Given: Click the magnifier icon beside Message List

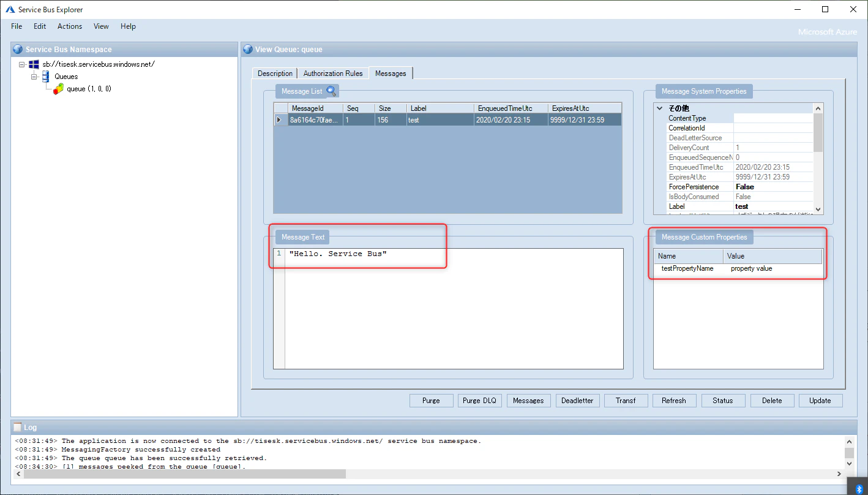Looking at the screenshot, I should pos(331,91).
